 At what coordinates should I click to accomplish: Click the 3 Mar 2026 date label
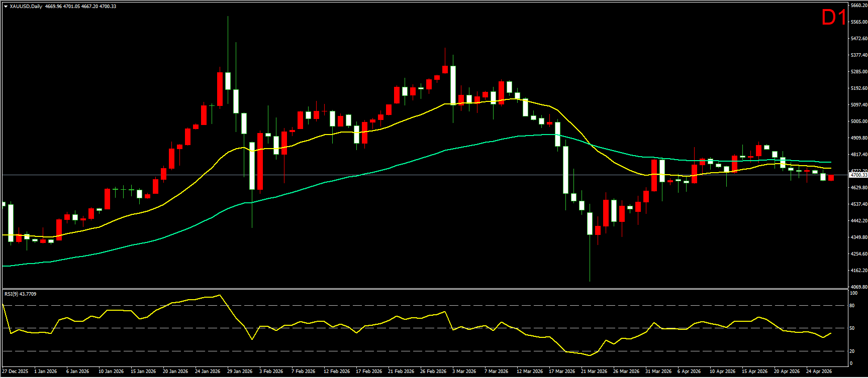tap(465, 371)
